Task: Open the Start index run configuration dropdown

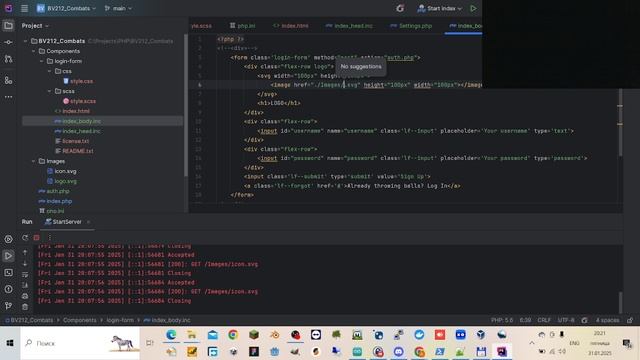Action: [x=440, y=8]
